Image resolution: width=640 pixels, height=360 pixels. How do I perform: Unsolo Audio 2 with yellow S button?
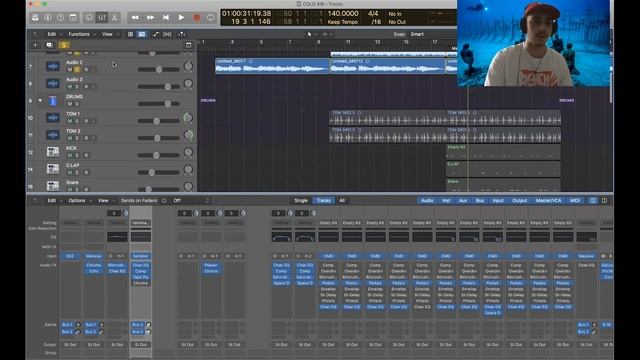pyautogui.click(x=77, y=70)
